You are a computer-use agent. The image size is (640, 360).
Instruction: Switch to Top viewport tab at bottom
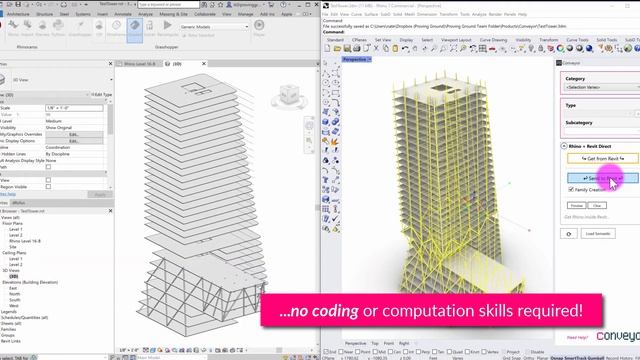click(x=375, y=343)
